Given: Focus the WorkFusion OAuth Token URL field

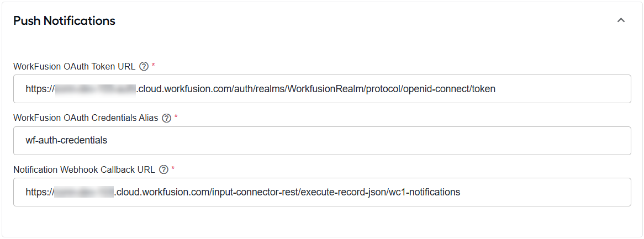Looking at the screenshot, I should point(322,89).
